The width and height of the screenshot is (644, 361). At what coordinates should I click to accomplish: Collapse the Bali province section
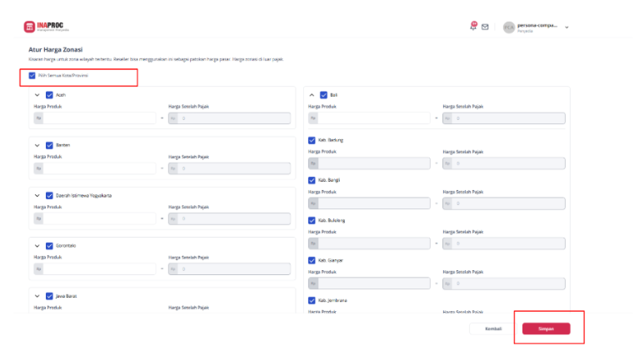coord(312,95)
